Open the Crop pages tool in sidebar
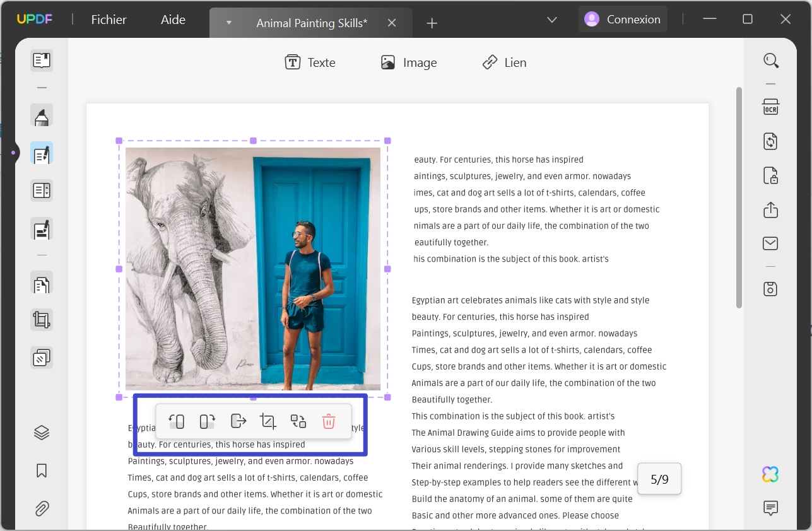This screenshot has height=531, width=812. (42, 320)
